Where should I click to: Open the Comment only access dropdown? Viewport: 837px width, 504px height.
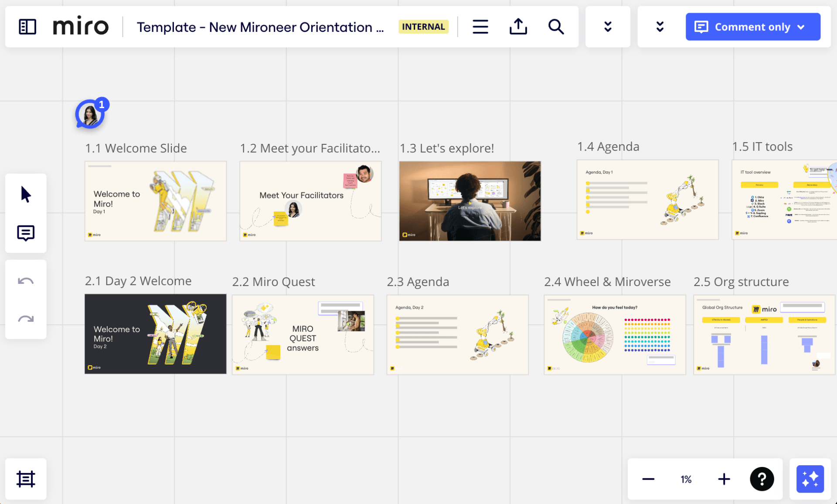[x=753, y=27]
